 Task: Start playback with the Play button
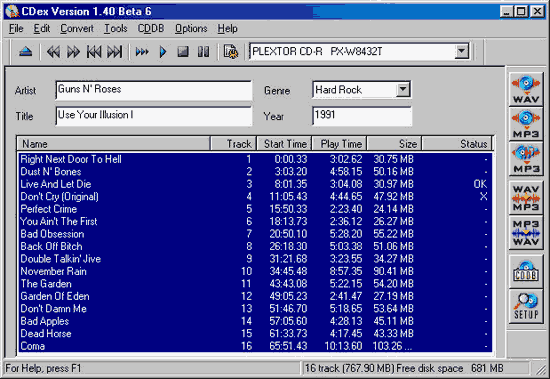(x=162, y=52)
